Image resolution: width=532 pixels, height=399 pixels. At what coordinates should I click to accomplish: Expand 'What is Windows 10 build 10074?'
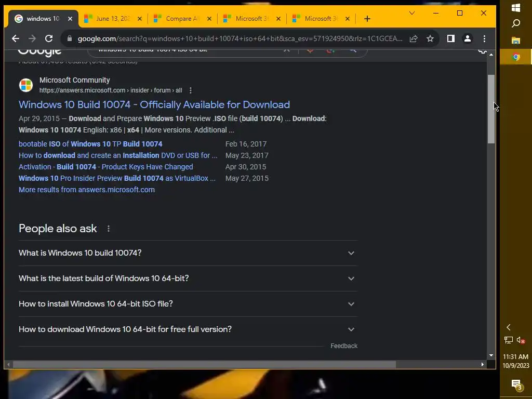[188, 253]
